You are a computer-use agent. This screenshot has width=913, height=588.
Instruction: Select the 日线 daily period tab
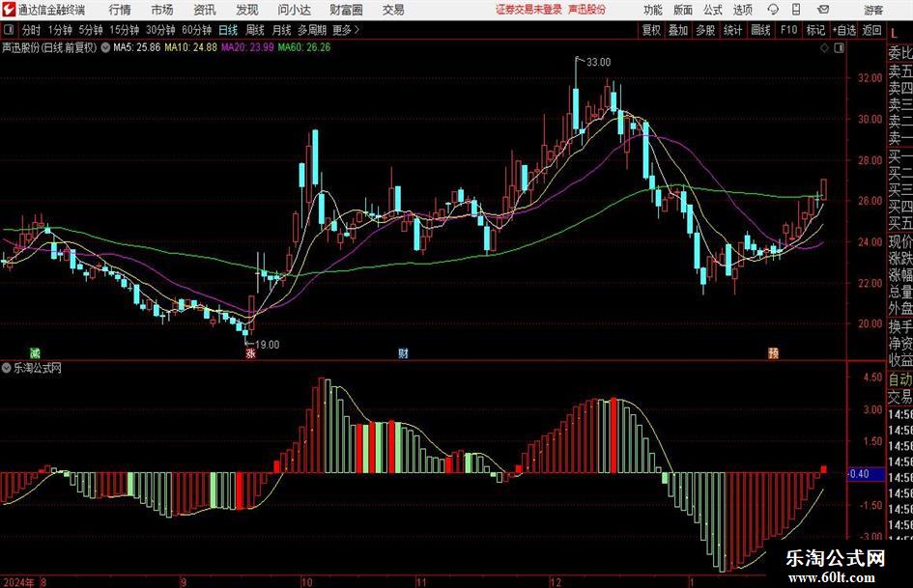(228, 30)
